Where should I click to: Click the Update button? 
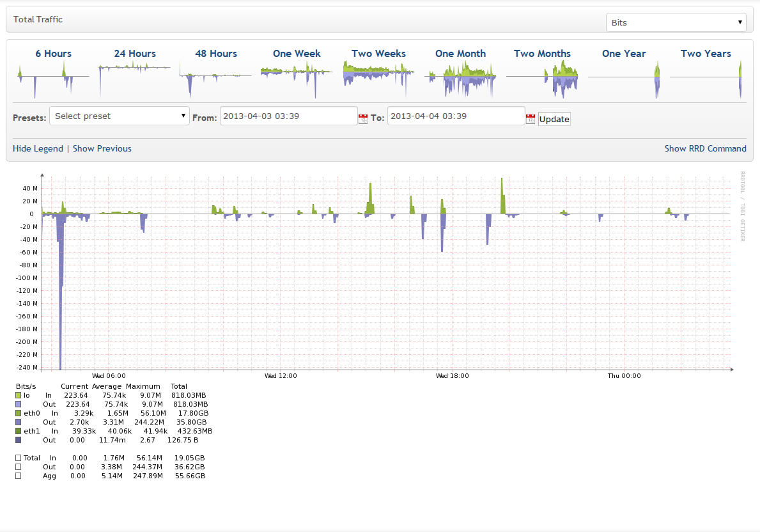tap(554, 120)
